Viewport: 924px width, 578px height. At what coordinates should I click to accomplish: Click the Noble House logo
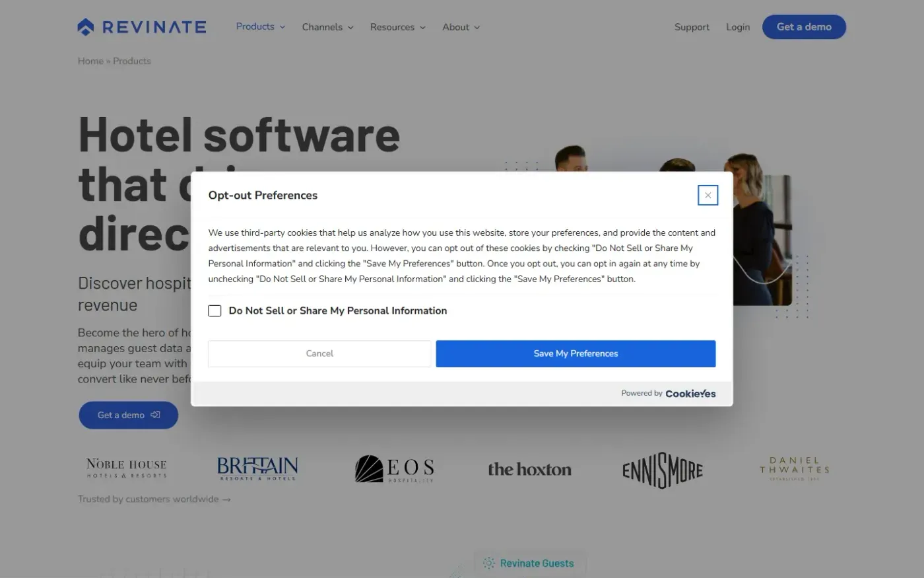coord(126,468)
